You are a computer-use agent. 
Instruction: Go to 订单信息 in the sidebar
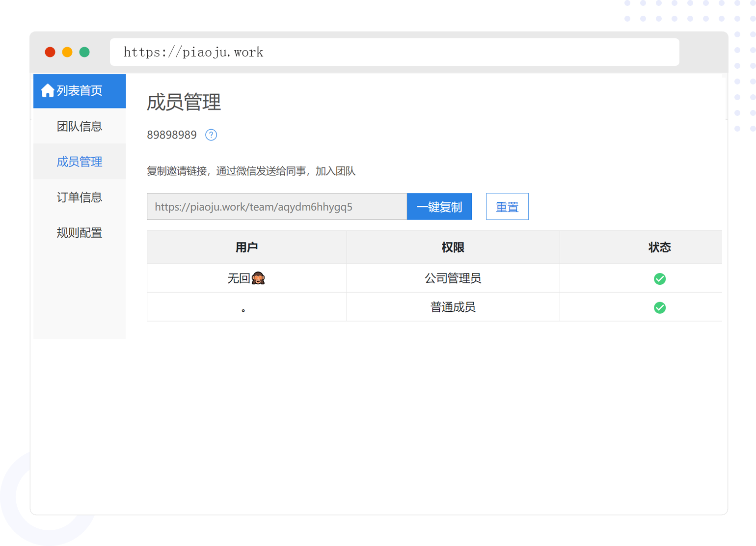click(x=80, y=197)
